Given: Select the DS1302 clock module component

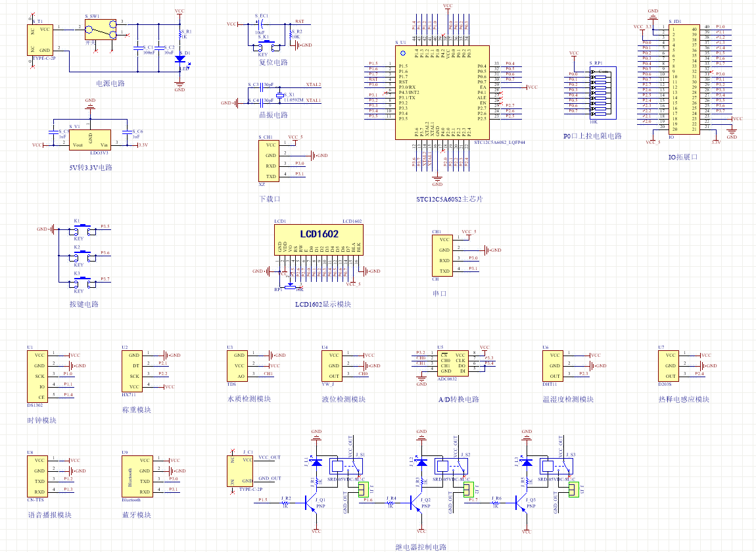Looking at the screenshot, I should tap(37, 377).
